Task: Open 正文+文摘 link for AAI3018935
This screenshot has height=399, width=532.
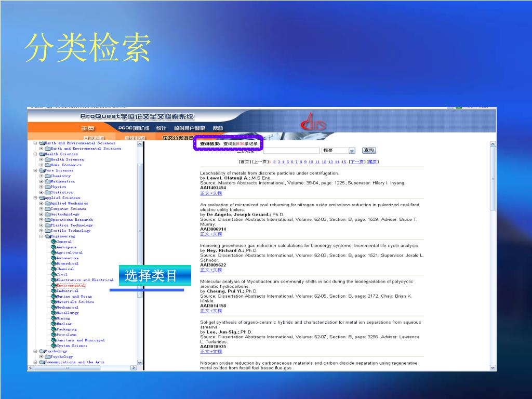Action: point(211,352)
